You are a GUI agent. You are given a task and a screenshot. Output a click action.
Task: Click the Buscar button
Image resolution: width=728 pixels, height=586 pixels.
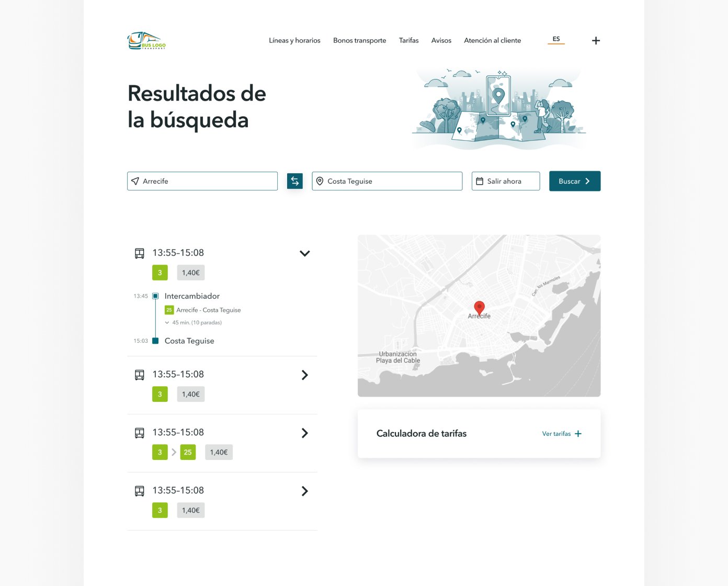575,181
